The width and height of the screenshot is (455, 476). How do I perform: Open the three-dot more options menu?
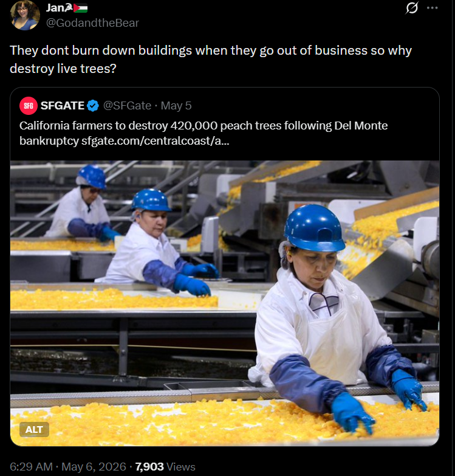click(433, 8)
